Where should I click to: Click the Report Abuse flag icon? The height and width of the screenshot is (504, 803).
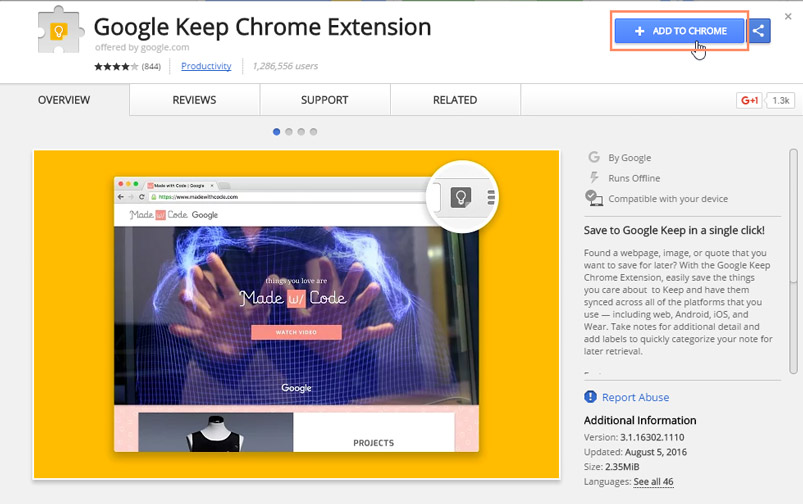pyautogui.click(x=591, y=397)
